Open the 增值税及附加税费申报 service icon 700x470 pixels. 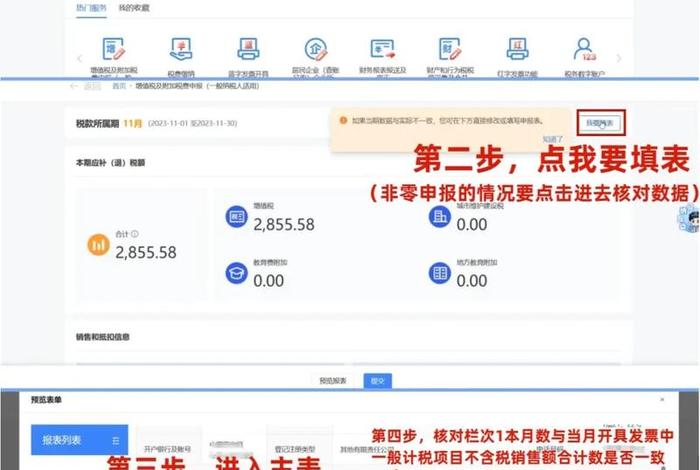pos(113,49)
